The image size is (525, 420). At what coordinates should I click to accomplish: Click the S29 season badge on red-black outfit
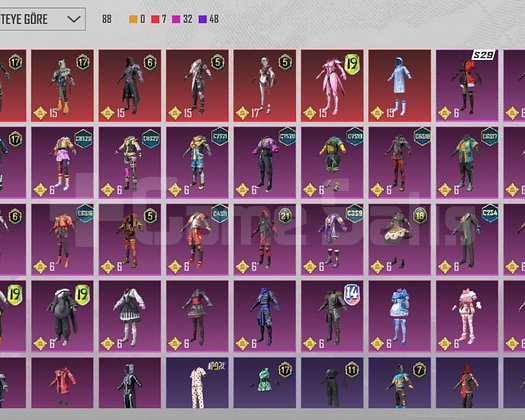pyautogui.click(x=482, y=55)
